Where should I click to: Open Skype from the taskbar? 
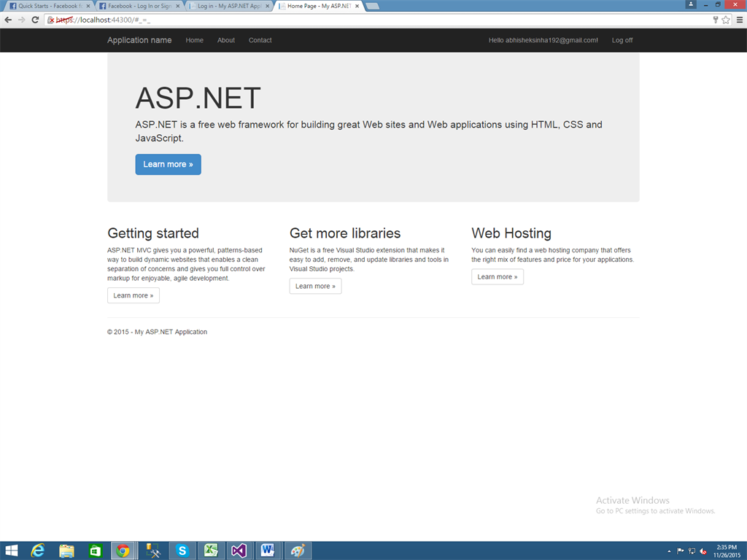pos(182,551)
